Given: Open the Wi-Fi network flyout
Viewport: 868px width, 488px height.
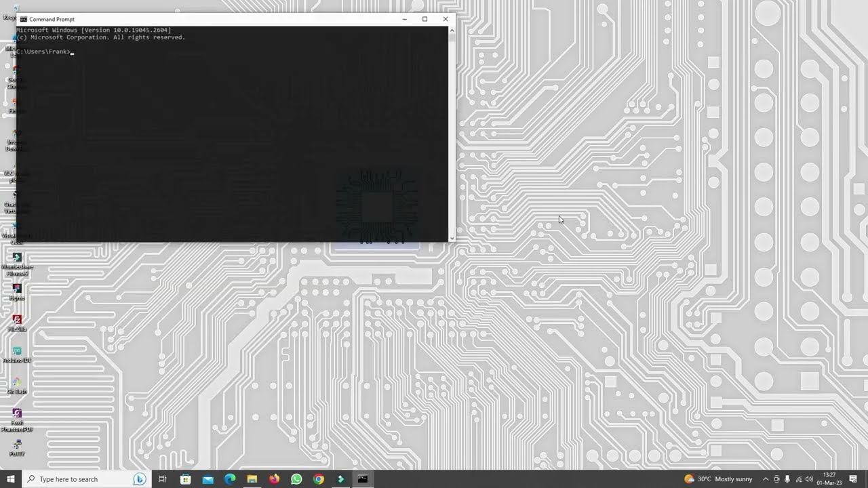Looking at the screenshot, I should coord(798,479).
